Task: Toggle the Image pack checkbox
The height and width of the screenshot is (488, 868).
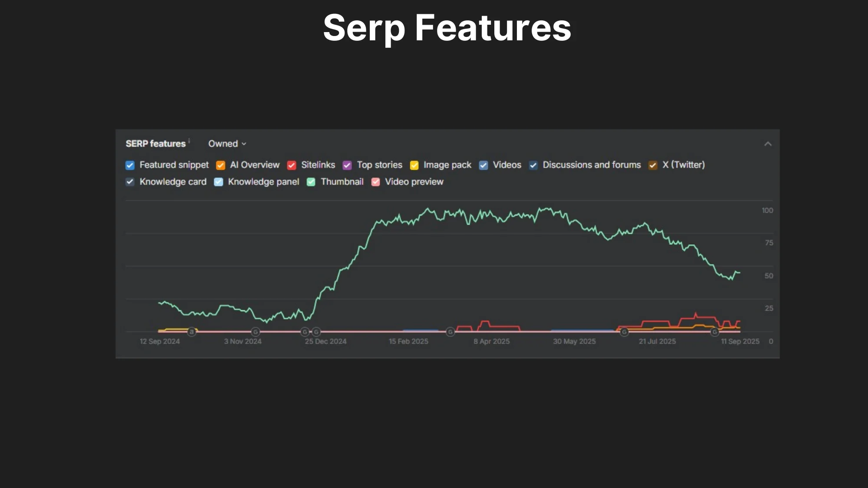Action: (x=414, y=165)
